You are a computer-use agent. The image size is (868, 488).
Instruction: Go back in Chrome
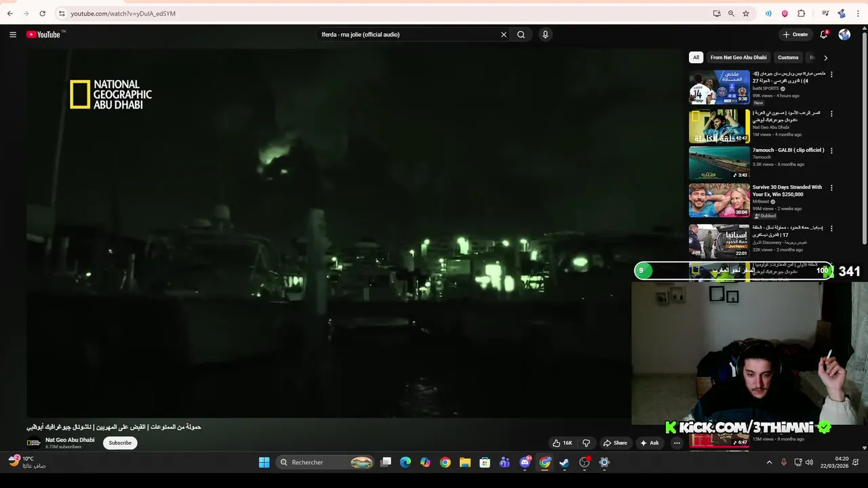point(9,14)
